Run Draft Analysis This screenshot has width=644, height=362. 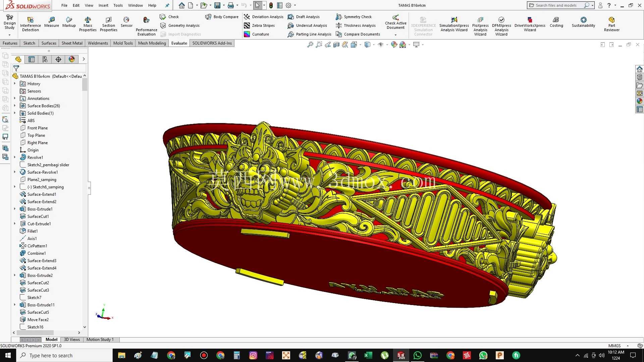pyautogui.click(x=304, y=17)
